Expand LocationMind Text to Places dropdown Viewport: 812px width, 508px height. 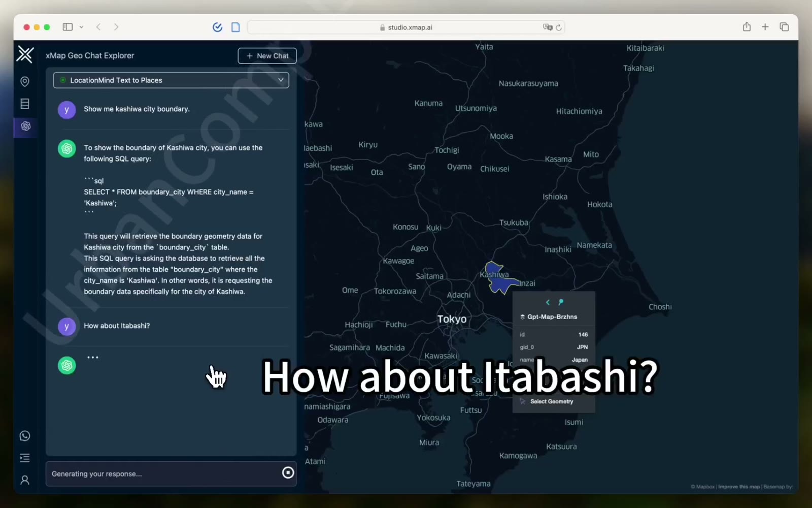(171, 80)
